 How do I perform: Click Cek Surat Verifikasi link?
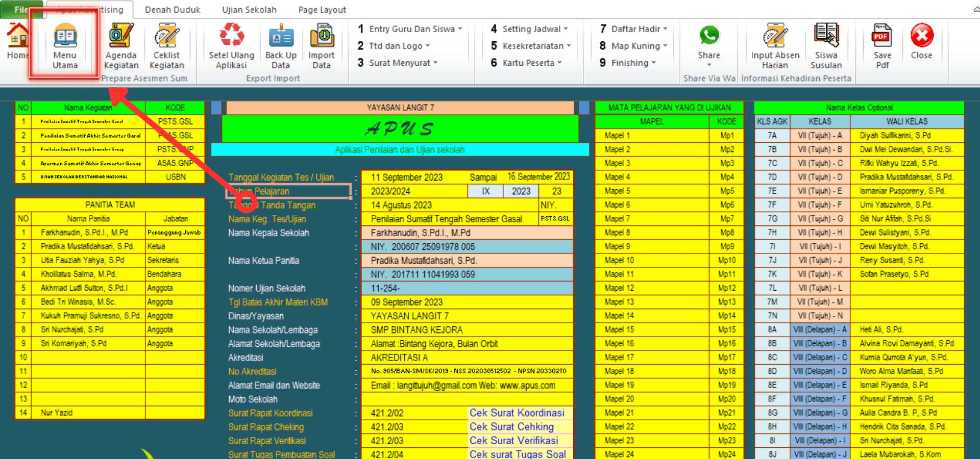[513, 441]
